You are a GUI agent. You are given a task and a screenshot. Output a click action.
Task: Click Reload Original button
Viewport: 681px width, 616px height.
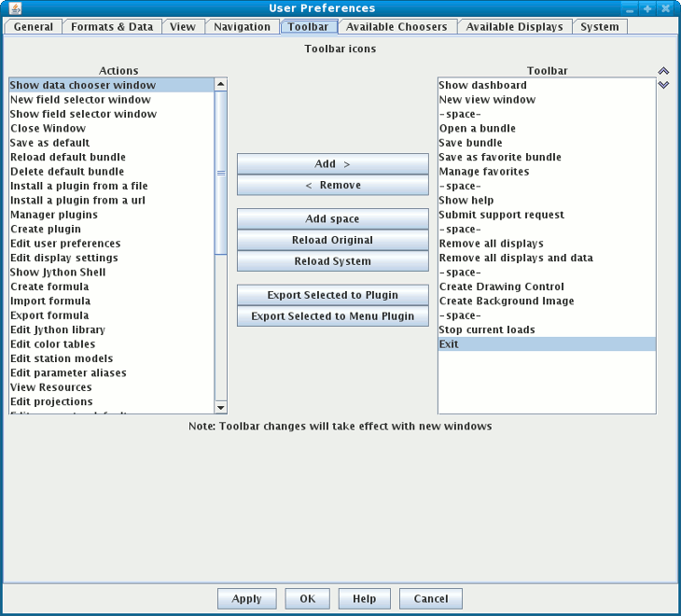pos(332,241)
